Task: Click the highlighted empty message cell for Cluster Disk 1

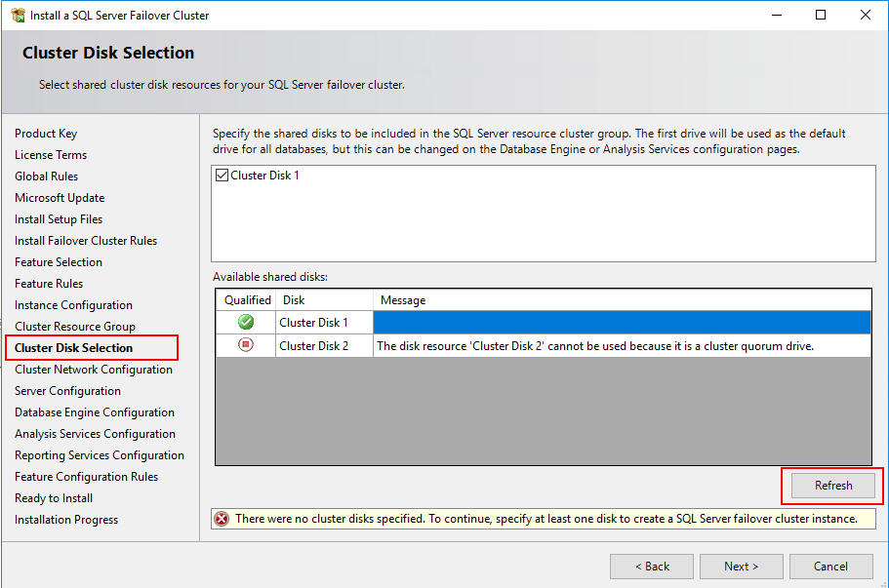Action: click(622, 323)
